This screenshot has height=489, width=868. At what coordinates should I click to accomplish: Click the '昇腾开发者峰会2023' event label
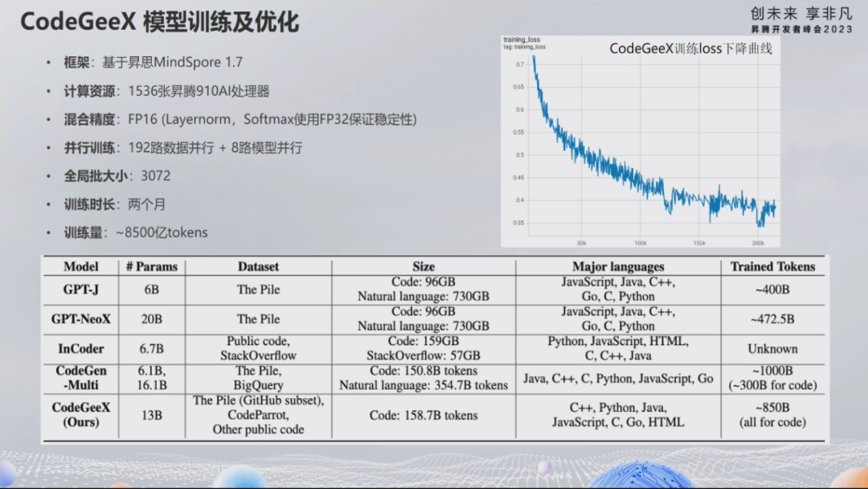click(801, 29)
